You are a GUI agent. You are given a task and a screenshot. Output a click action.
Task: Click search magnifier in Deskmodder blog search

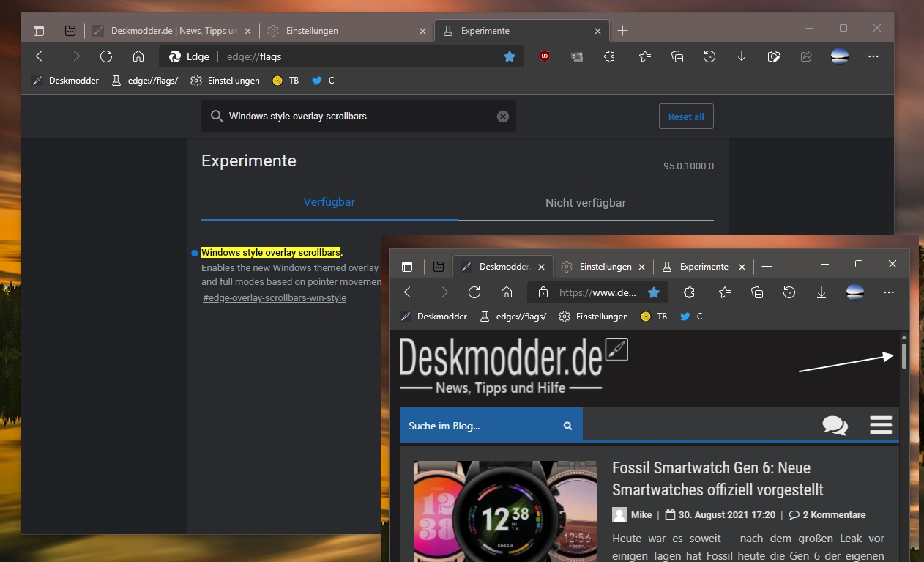coord(567,426)
